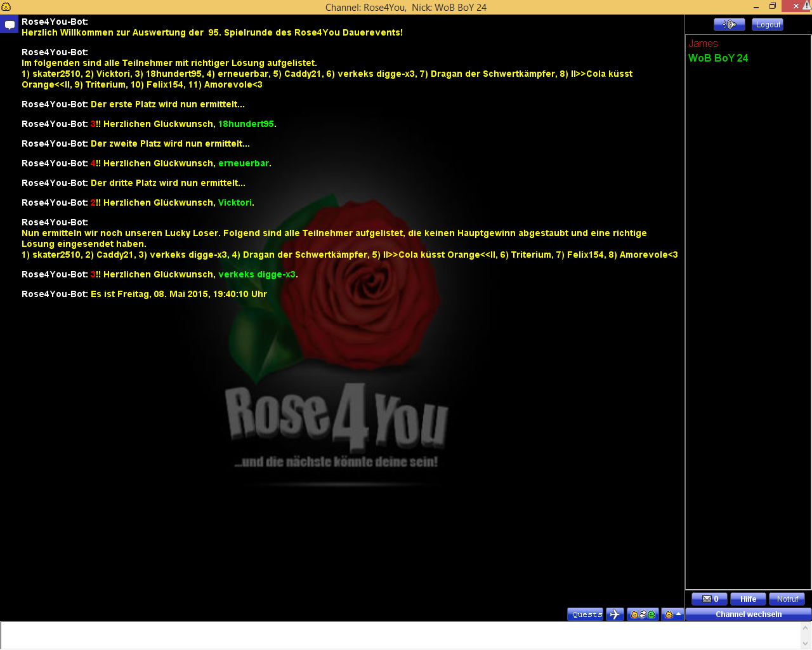
Task: Select WoB BoY 24 in user list
Action: [718, 58]
